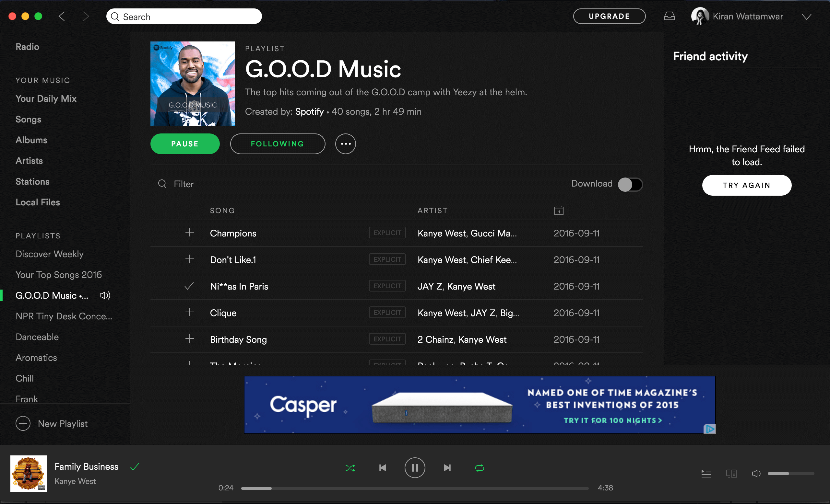Open Artists in Your Music
830x504 pixels.
click(x=29, y=161)
